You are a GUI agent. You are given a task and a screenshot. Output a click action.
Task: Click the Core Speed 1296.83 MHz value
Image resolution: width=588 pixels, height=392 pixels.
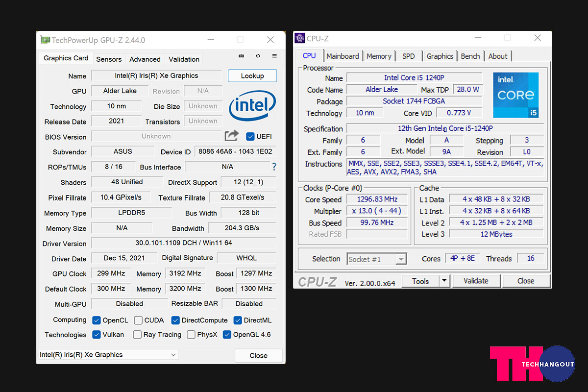[x=377, y=199]
